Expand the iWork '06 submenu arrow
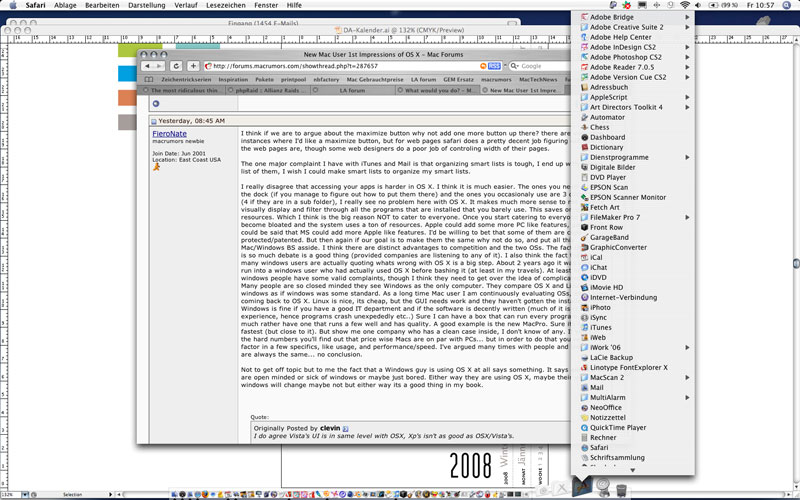 tap(687, 347)
